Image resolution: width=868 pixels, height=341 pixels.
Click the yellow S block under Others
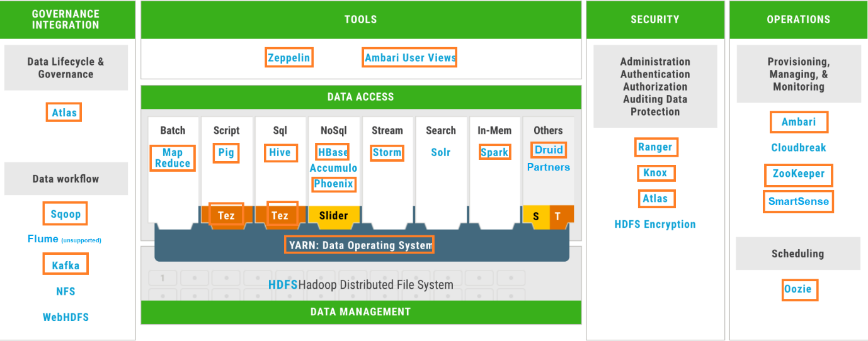point(536,216)
